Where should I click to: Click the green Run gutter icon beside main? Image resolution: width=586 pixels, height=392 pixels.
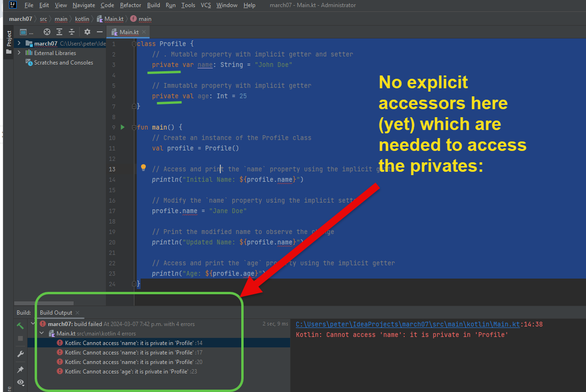(x=123, y=127)
